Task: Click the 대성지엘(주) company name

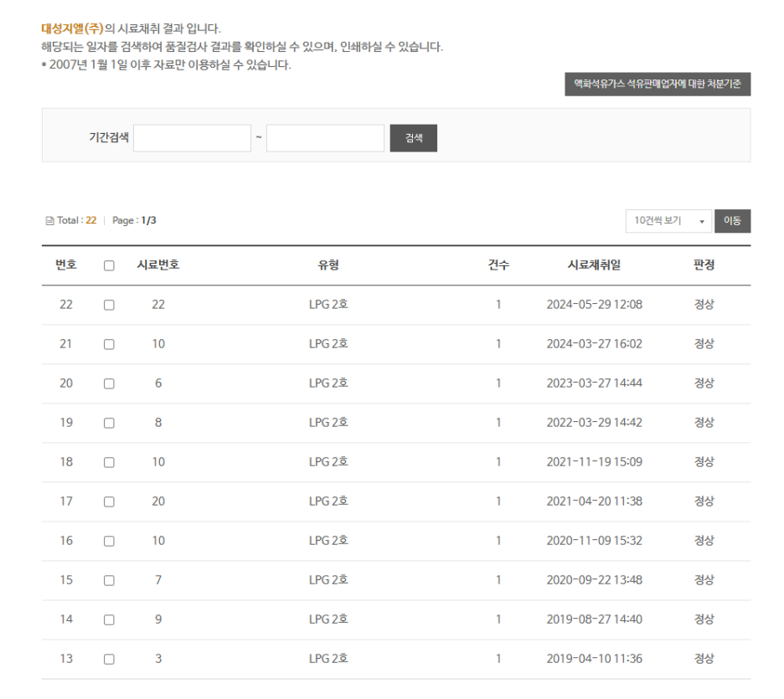Action: (x=72, y=28)
